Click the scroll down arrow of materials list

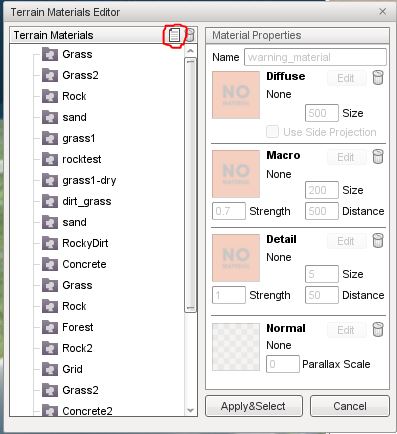190,410
